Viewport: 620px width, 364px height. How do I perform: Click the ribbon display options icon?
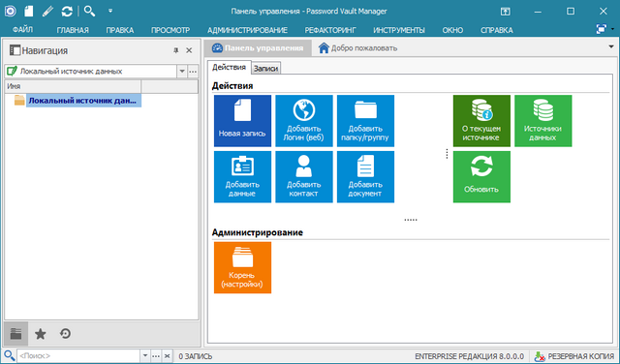[506, 12]
